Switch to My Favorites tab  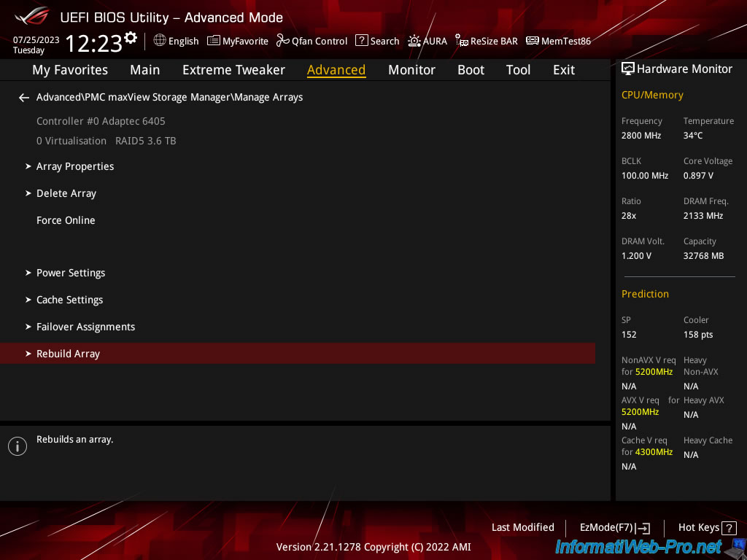(x=70, y=70)
